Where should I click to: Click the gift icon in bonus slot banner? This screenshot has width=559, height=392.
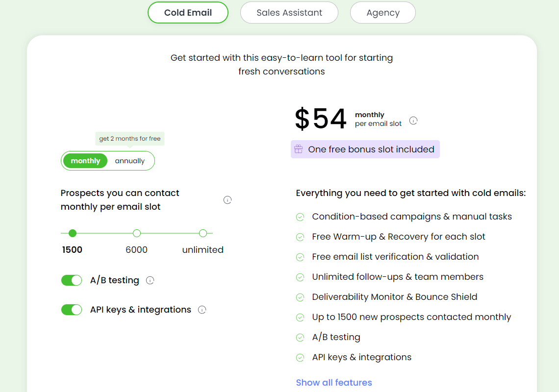click(299, 149)
